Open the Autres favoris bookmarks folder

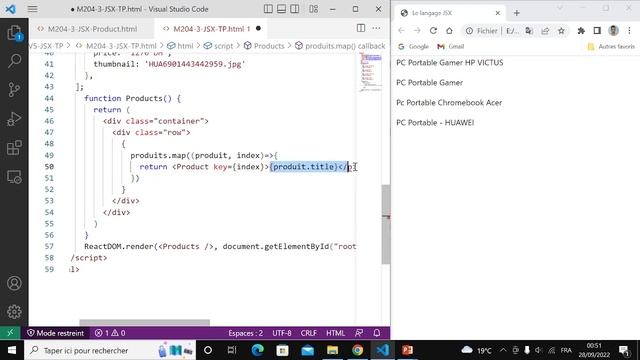(611, 47)
